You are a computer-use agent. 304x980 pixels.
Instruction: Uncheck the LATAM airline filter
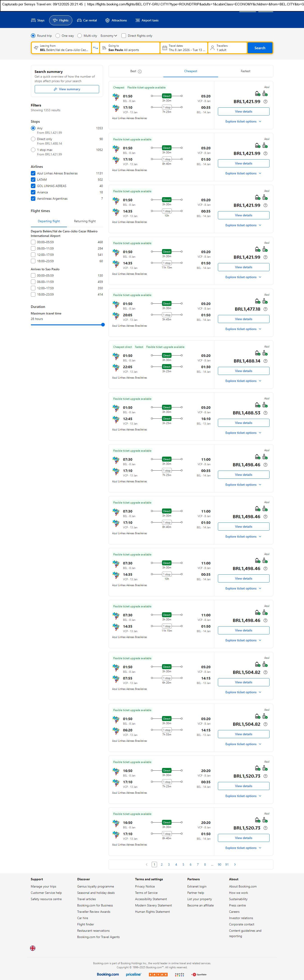pos(33,180)
